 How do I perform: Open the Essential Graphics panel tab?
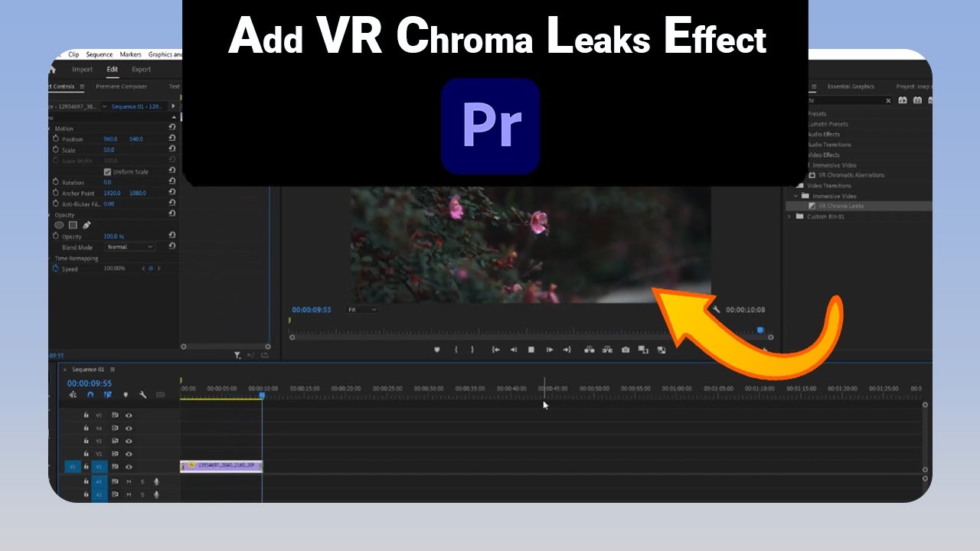click(851, 86)
